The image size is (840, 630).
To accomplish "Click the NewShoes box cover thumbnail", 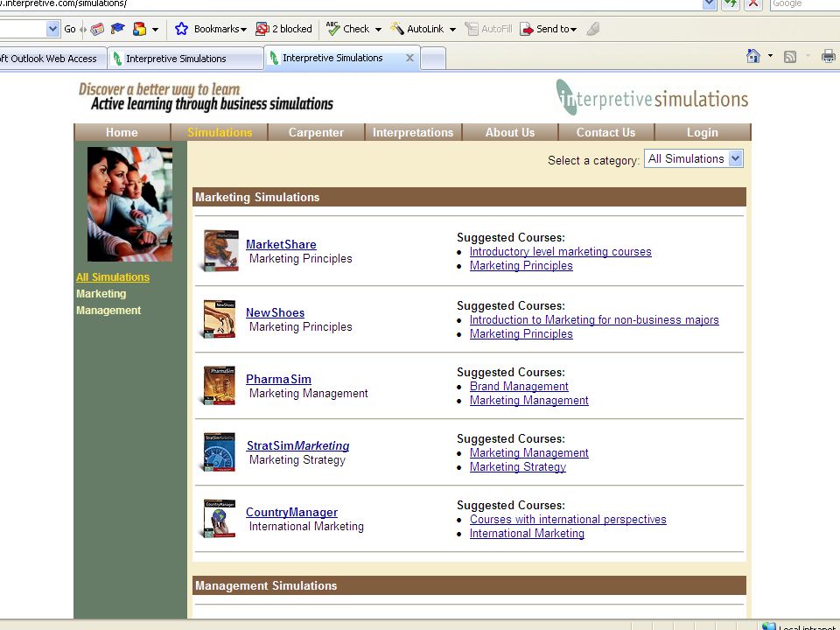I will pos(219,318).
